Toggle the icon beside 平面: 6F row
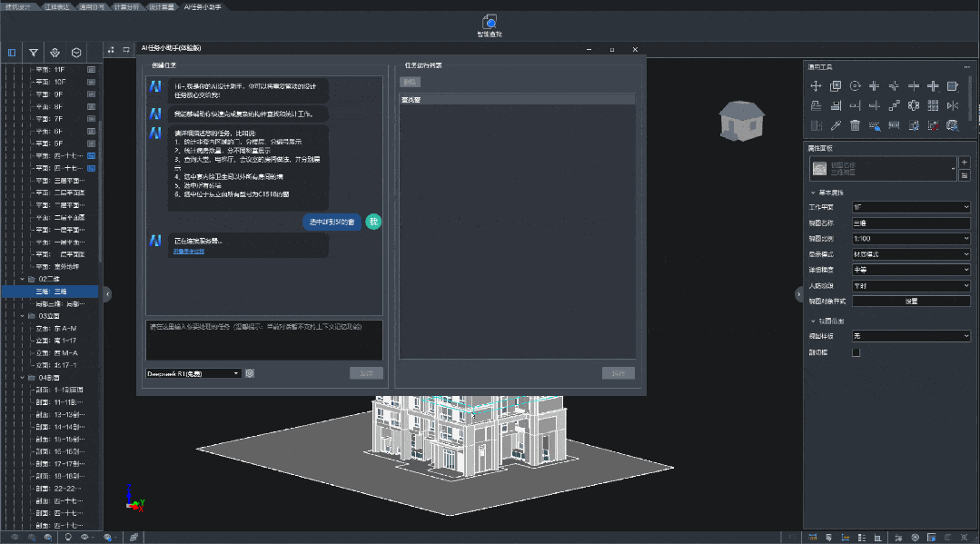This screenshot has width=980, height=544. point(91,132)
